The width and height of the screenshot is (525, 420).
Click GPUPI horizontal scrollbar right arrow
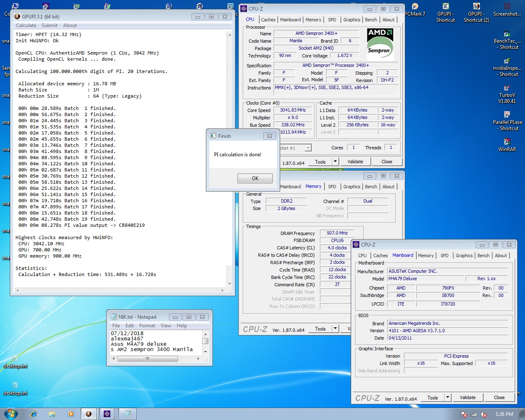[x=223, y=290]
